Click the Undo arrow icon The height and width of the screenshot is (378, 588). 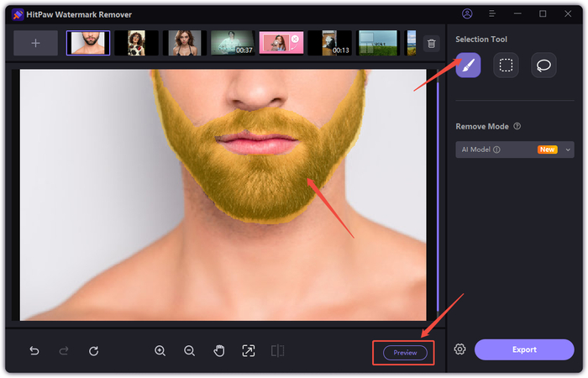point(34,351)
